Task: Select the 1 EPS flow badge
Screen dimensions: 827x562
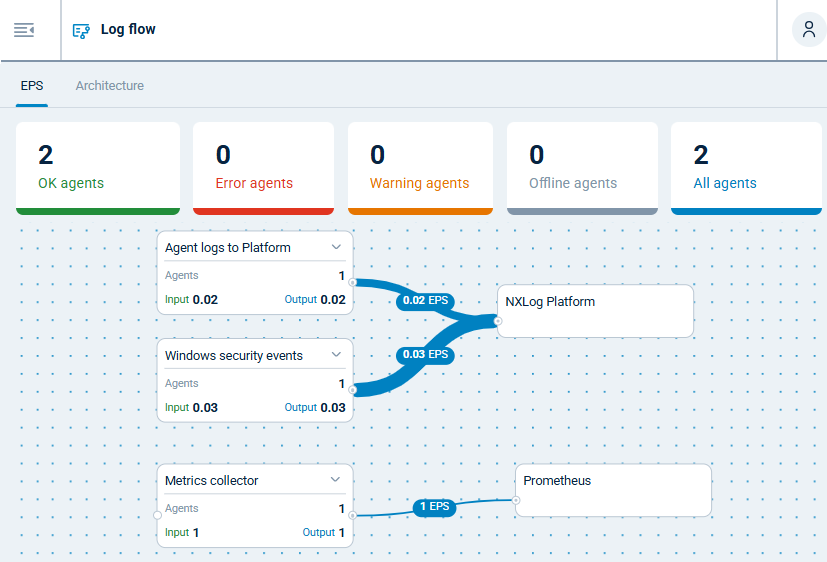Action: click(435, 507)
